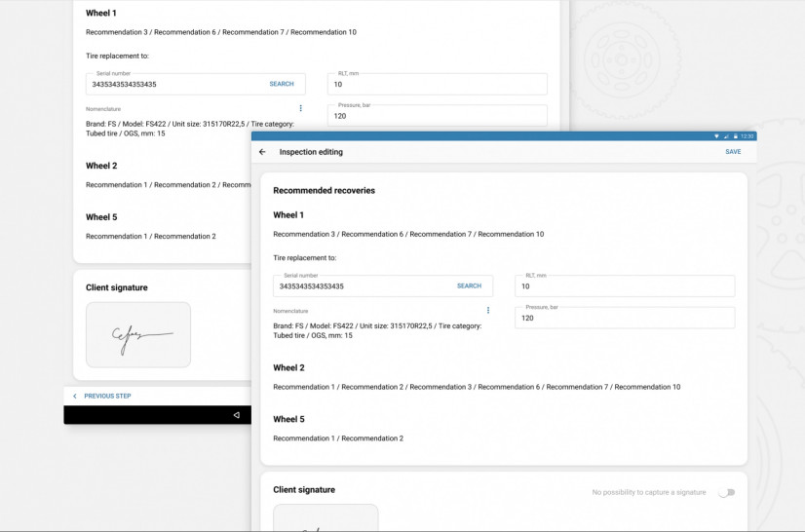Tap the Wi-Fi icon in status bar
This screenshot has width=805, height=532.
click(716, 136)
